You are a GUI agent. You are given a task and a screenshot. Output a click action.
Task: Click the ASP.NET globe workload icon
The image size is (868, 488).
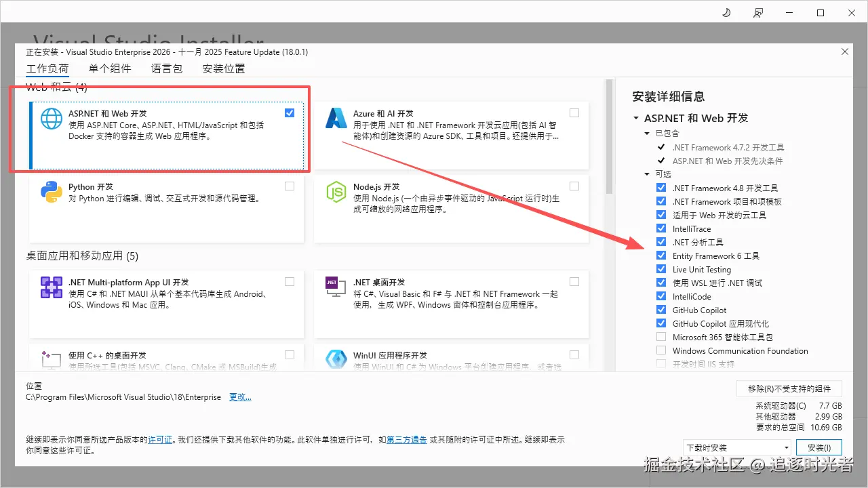point(52,119)
